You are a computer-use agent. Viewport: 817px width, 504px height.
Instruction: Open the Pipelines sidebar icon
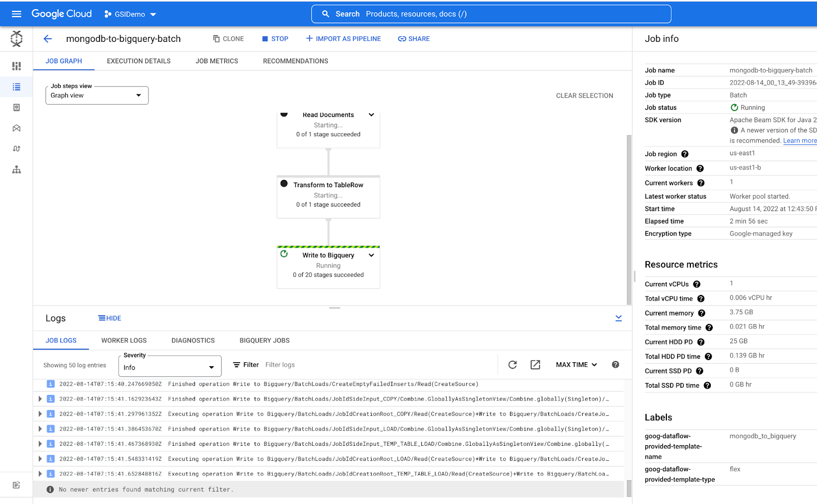(x=16, y=149)
